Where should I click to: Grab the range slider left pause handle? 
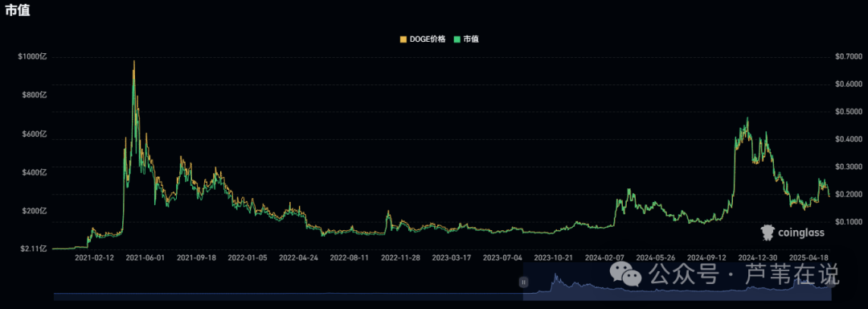(x=523, y=282)
